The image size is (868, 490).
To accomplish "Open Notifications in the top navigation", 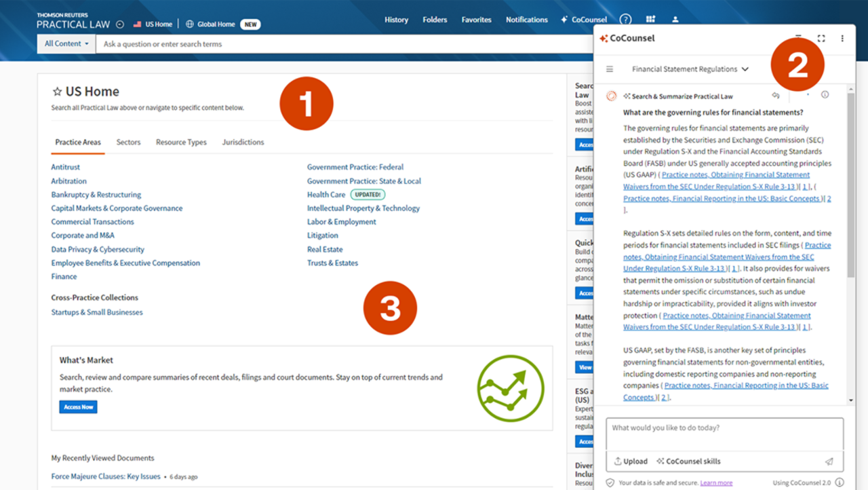I will [x=526, y=20].
